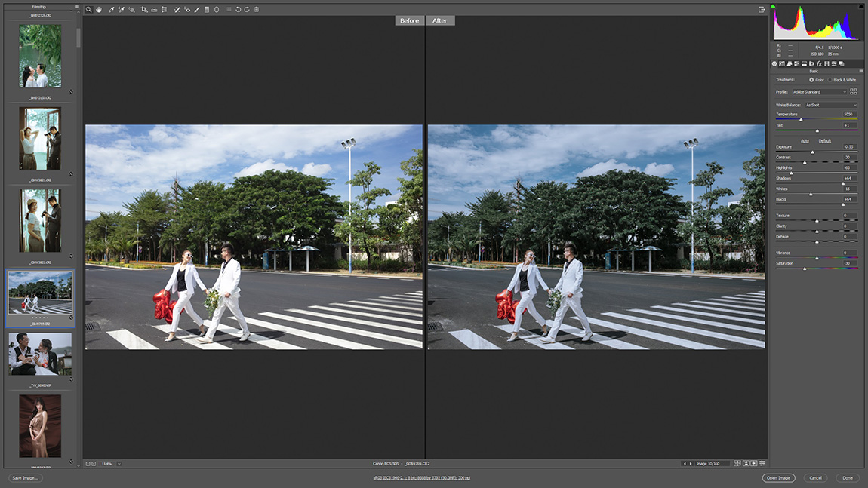Select the Color Sampler tool
The height and width of the screenshot is (488, 868).
click(122, 9)
